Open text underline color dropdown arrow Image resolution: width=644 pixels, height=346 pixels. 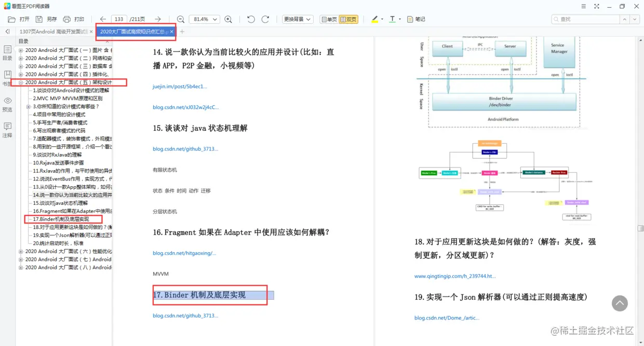point(400,19)
